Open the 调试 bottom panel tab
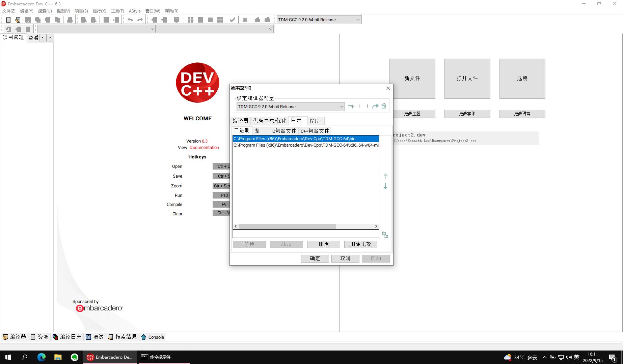623x364 pixels. coord(95,337)
